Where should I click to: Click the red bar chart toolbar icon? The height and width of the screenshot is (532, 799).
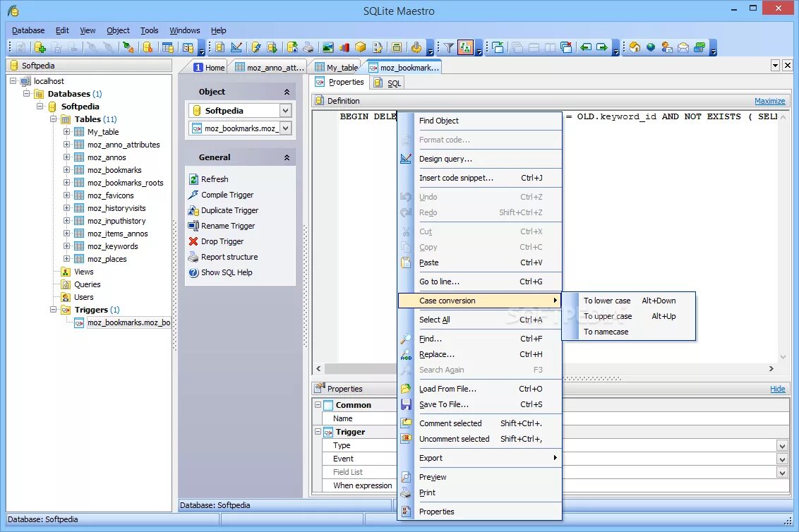coord(344,47)
